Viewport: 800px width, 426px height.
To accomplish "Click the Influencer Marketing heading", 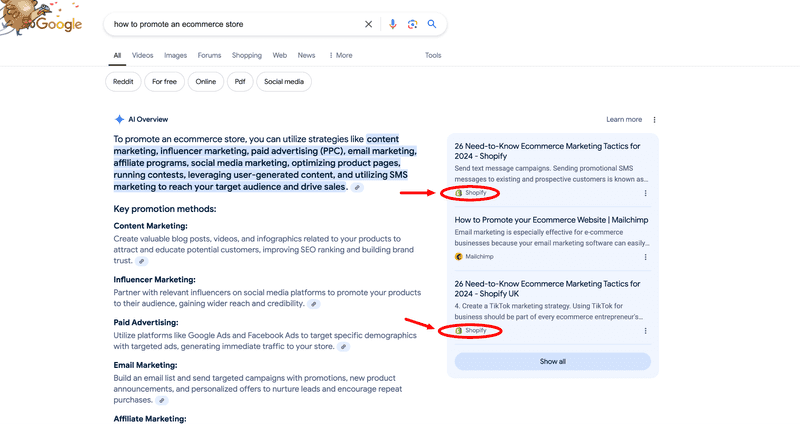I will [155, 280].
